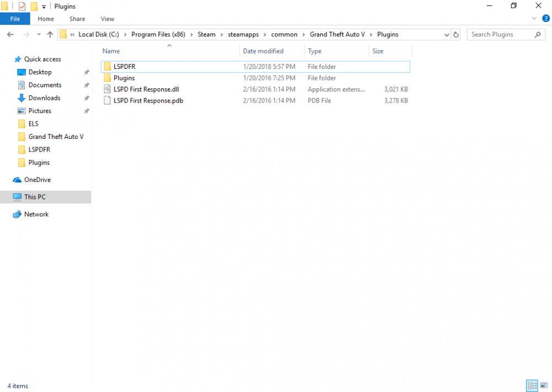This screenshot has width=552, height=392.
Task: Click the Plugins folder icon in title bar
Action: [x=5, y=6]
